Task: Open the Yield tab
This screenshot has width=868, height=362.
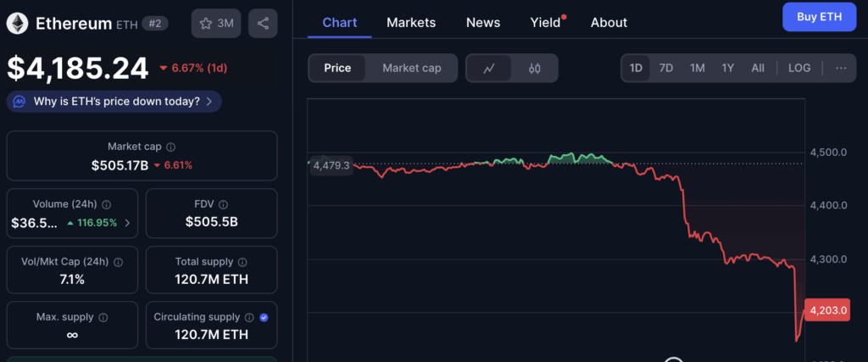Action: point(547,23)
